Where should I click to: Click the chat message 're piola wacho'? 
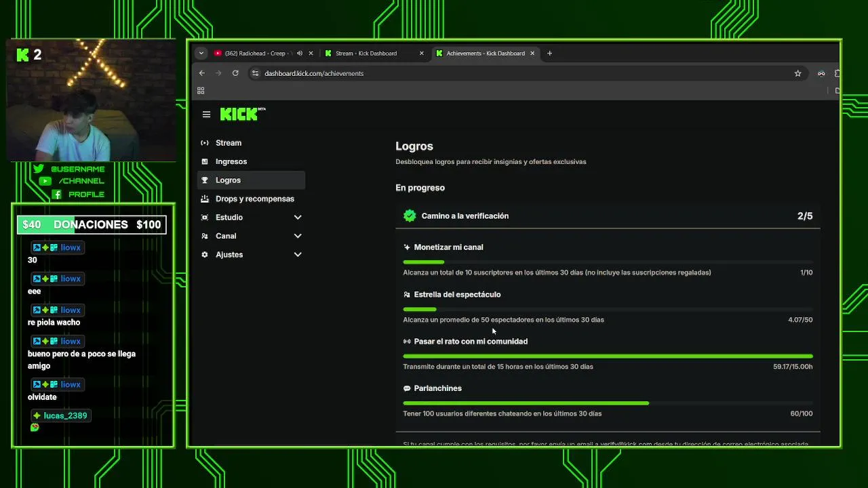pyautogui.click(x=54, y=323)
